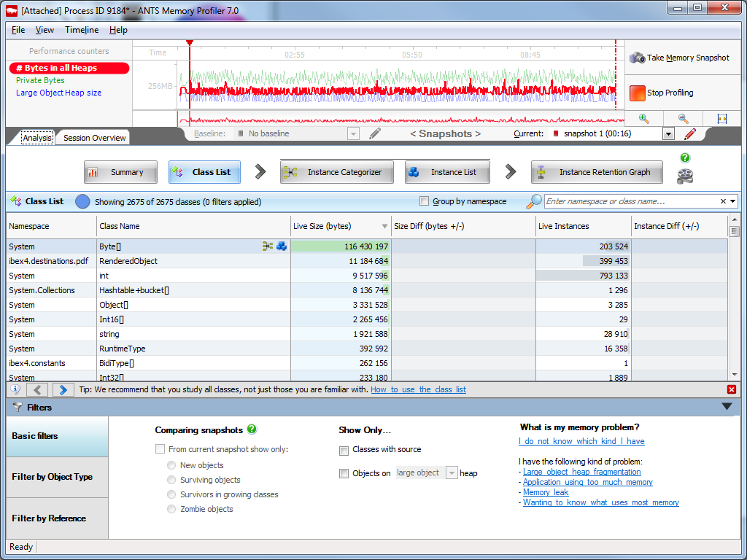Click the ANTS app icon in title bar

coord(12,10)
